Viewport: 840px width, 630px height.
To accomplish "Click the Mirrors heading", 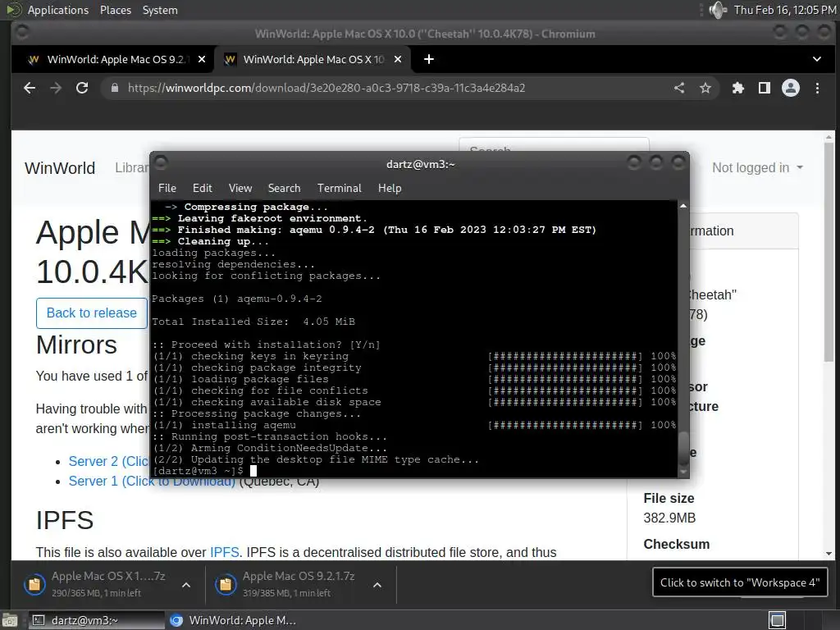I will [76, 345].
